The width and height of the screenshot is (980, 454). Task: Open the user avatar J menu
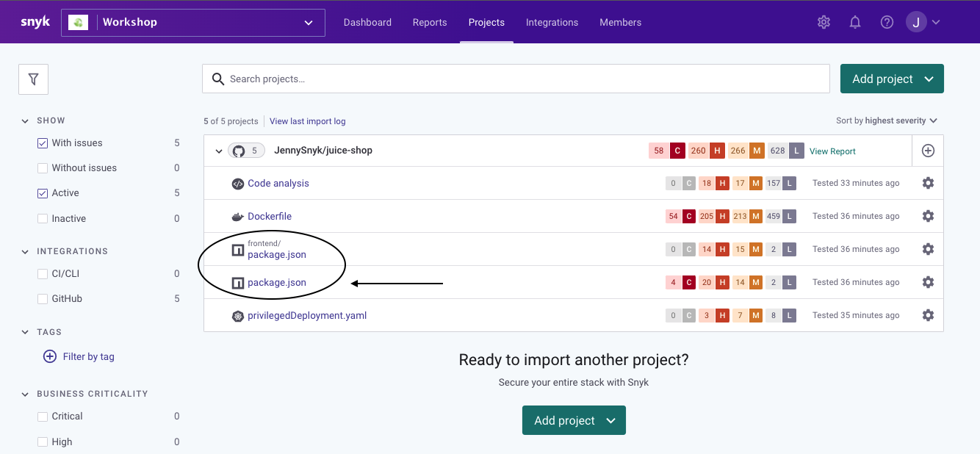(x=923, y=22)
